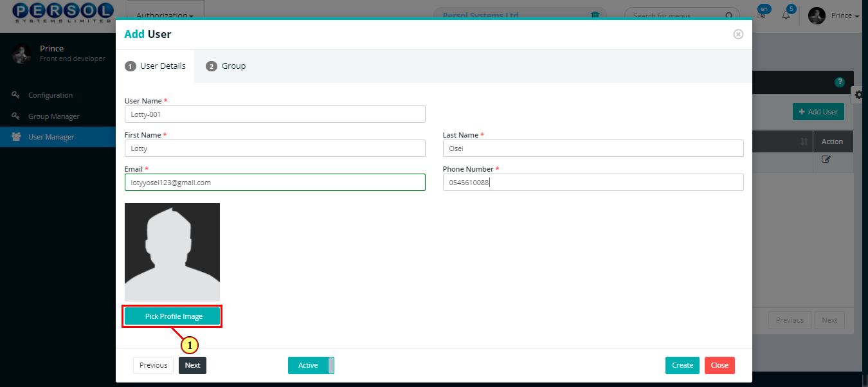
Task: Select the User Details step tab
Action: click(156, 66)
